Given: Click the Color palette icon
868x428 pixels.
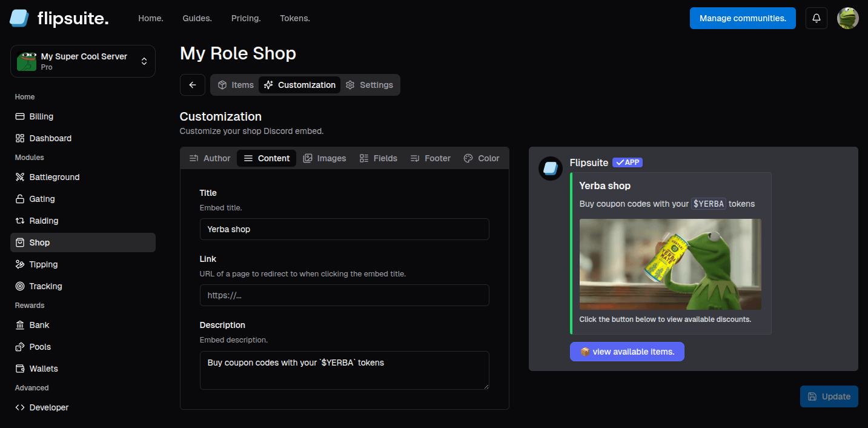Looking at the screenshot, I should click(x=468, y=158).
